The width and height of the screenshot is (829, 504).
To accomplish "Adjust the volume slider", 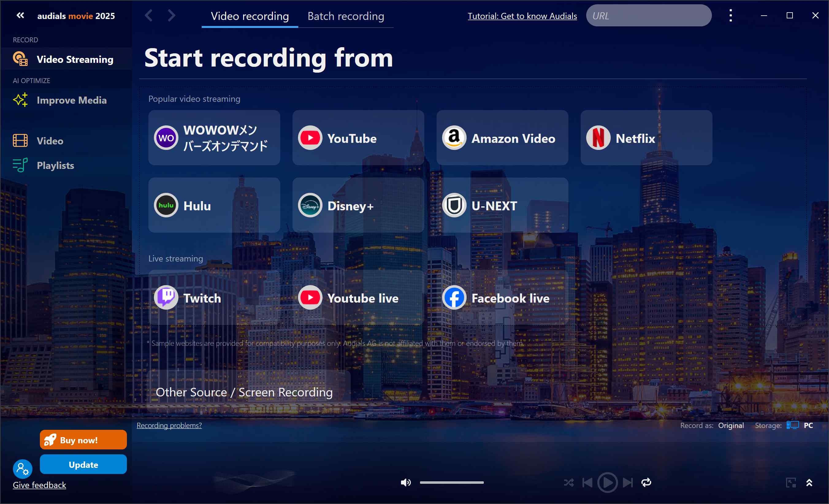I will point(452,483).
